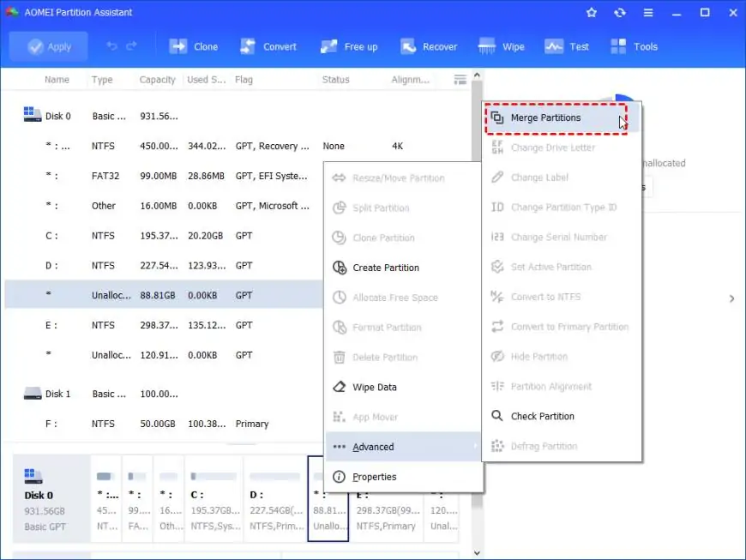Open the Clone tool in toolbar

pos(193,46)
